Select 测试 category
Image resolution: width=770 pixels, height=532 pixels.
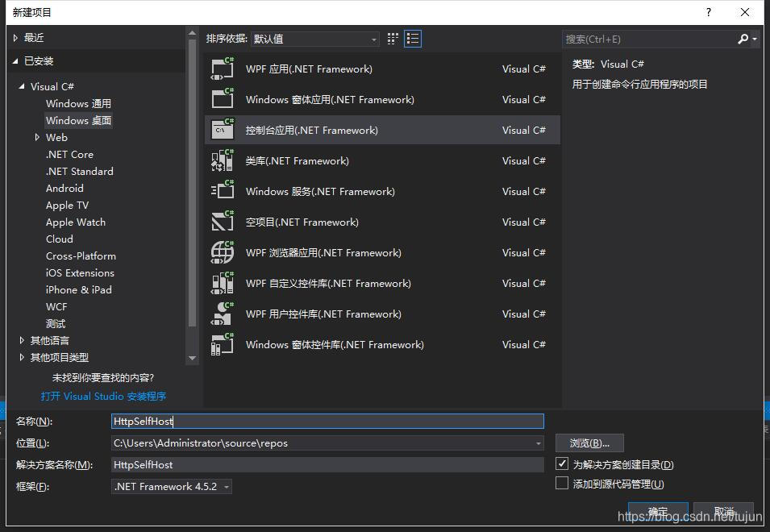coord(56,323)
